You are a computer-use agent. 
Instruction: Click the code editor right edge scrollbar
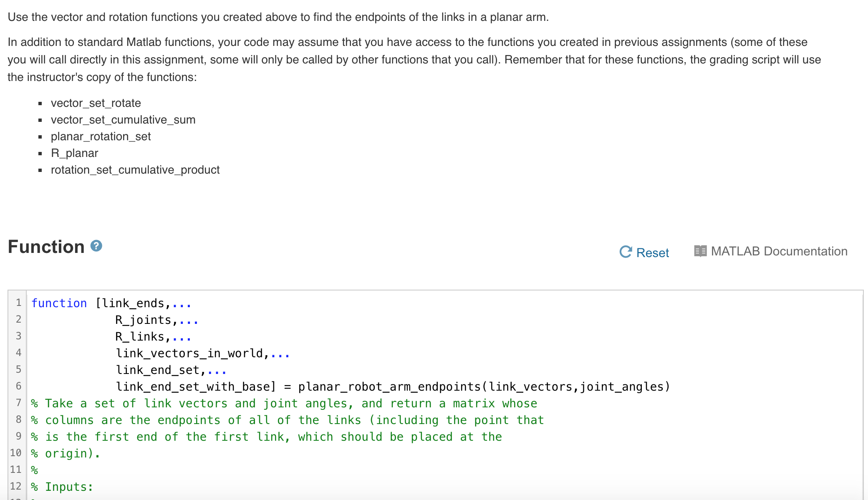(x=860, y=392)
